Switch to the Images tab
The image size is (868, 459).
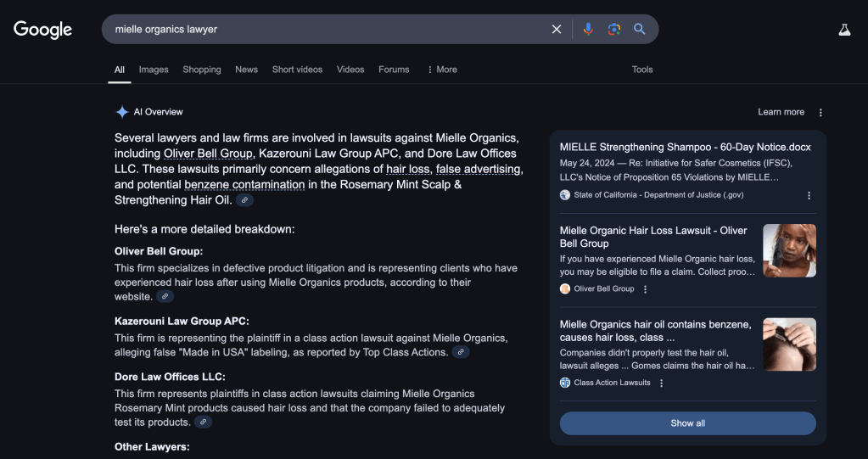(154, 70)
